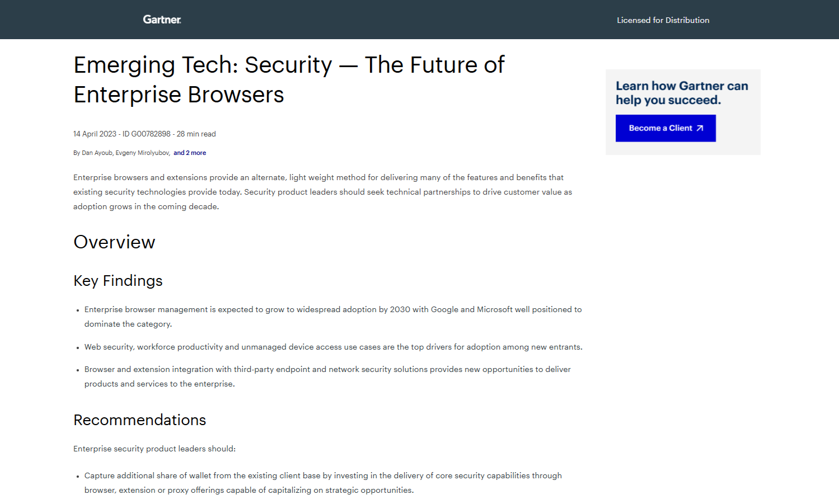
Task: Click the bullet about web security drivers
Action: coord(334,347)
